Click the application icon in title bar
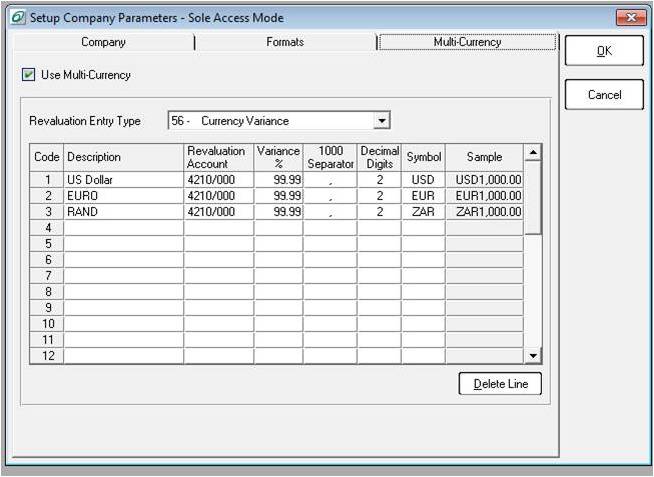 tap(17, 17)
